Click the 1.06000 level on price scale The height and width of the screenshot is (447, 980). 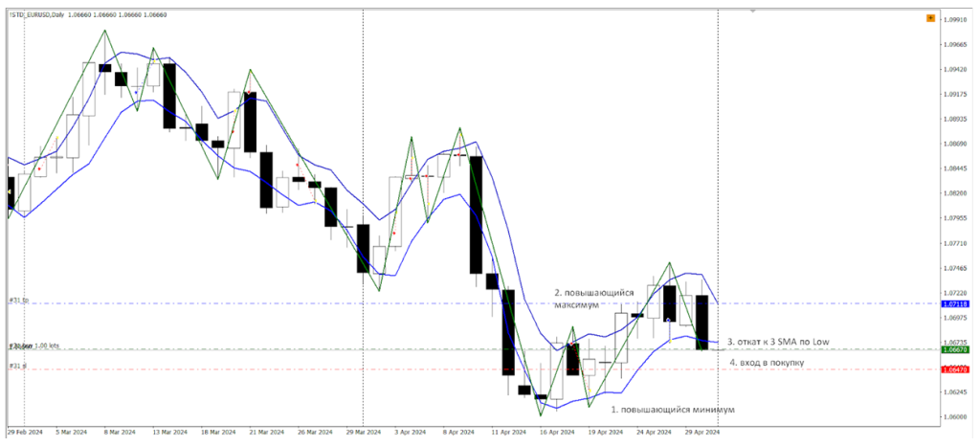(953, 417)
